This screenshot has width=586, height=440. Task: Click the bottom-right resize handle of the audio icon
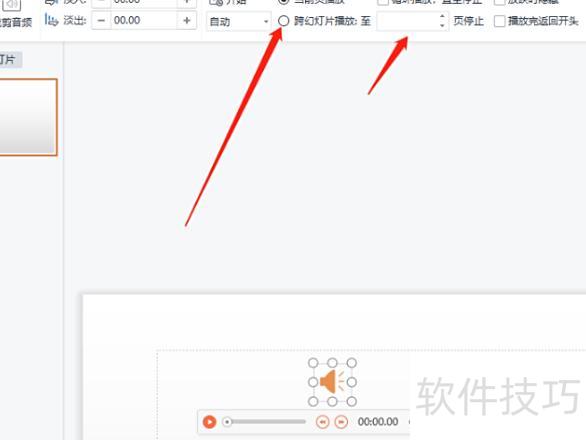(351, 401)
